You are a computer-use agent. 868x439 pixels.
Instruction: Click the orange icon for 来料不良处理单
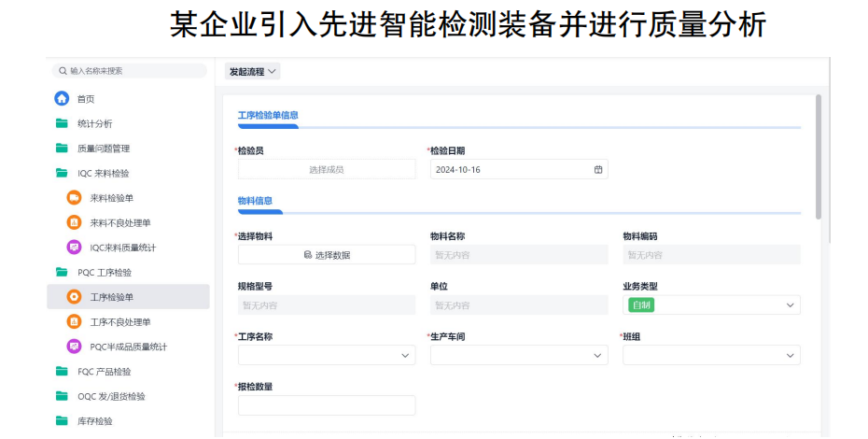[74, 222]
